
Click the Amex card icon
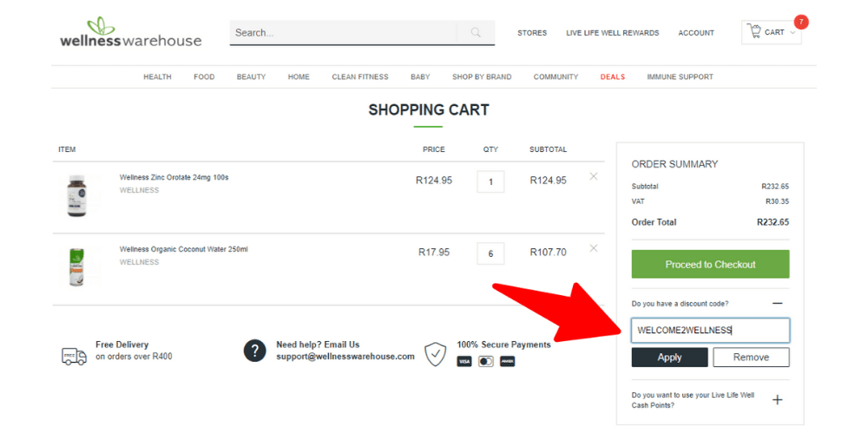[507, 361]
